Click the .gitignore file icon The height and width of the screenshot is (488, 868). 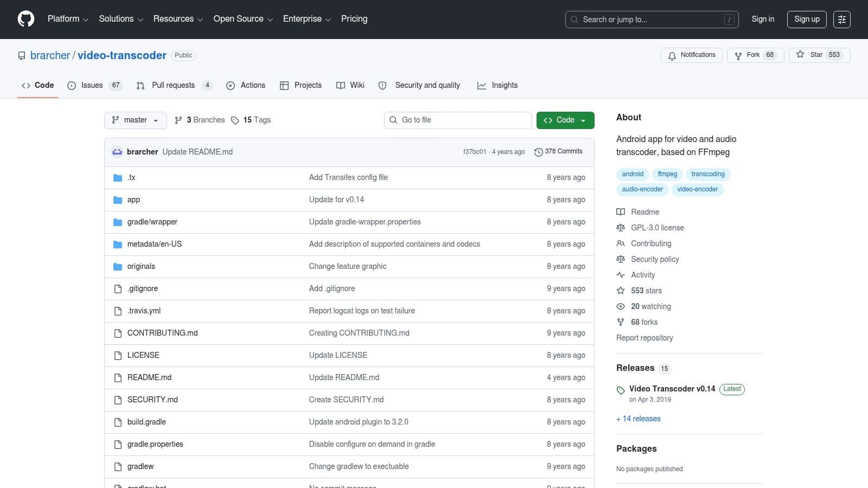(x=118, y=289)
